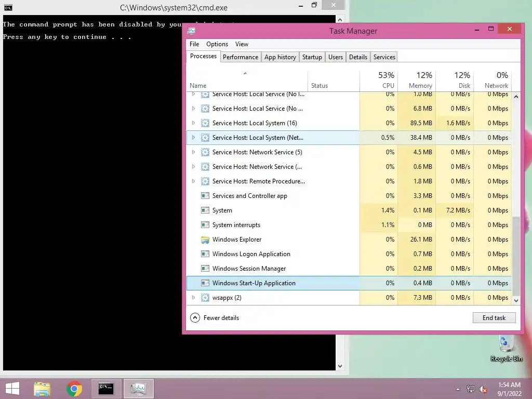Click cmd window scrollbar down arrow
The image size is (532, 399).
[x=340, y=366]
